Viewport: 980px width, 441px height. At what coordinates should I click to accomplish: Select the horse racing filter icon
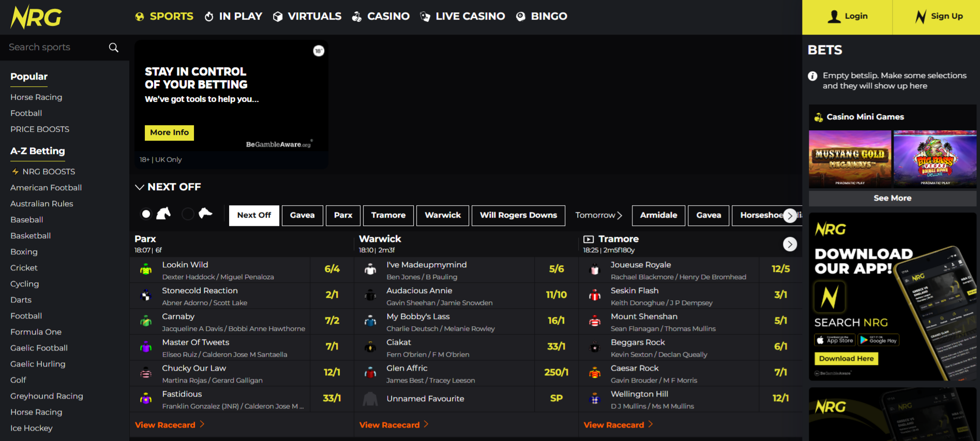(x=163, y=213)
